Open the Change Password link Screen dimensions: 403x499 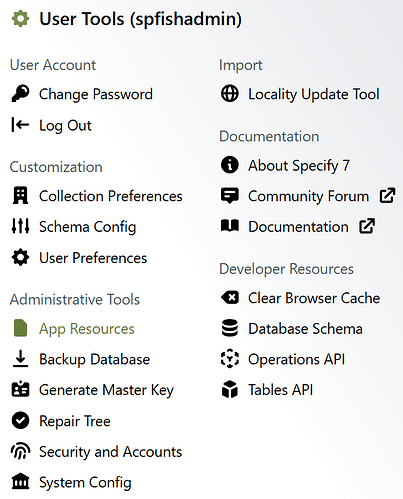pyautogui.click(x=96, y=94)
